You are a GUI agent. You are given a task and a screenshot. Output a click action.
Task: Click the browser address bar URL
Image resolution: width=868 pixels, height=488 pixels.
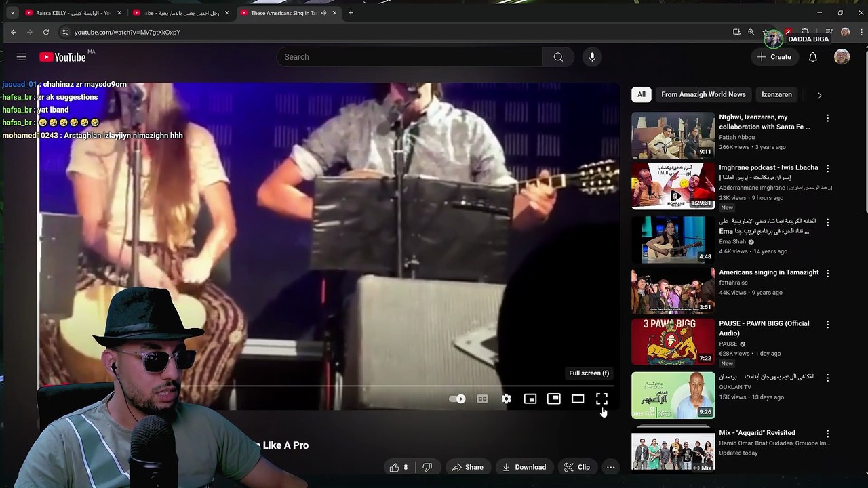pyautogui.click(x=127, y=32)
